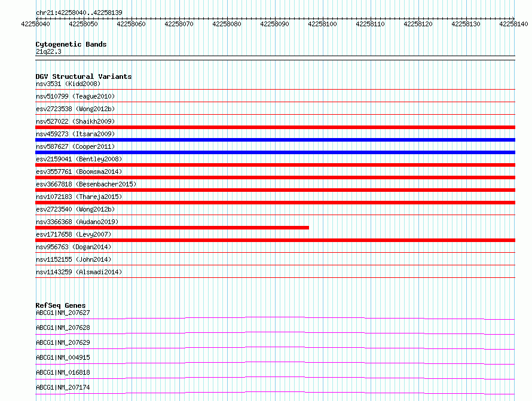The width and height of the screenshot is (532, 401).
Task: Click ruler position 42258040
Action: pyautogui.click(x=35, y=24)
